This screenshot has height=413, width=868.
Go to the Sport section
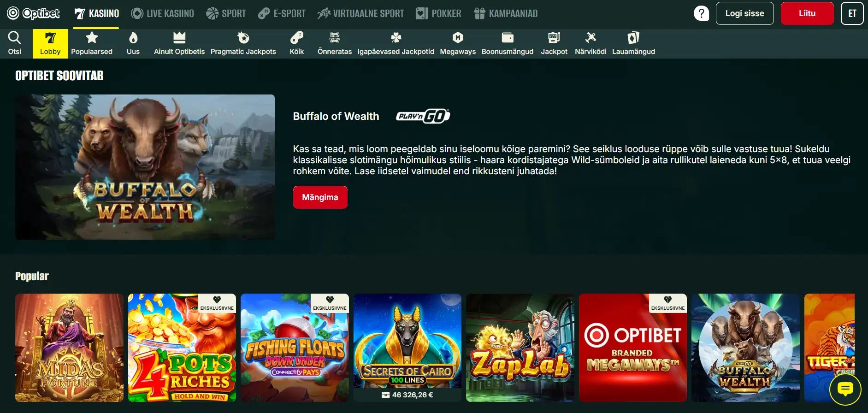pos(226,13)
